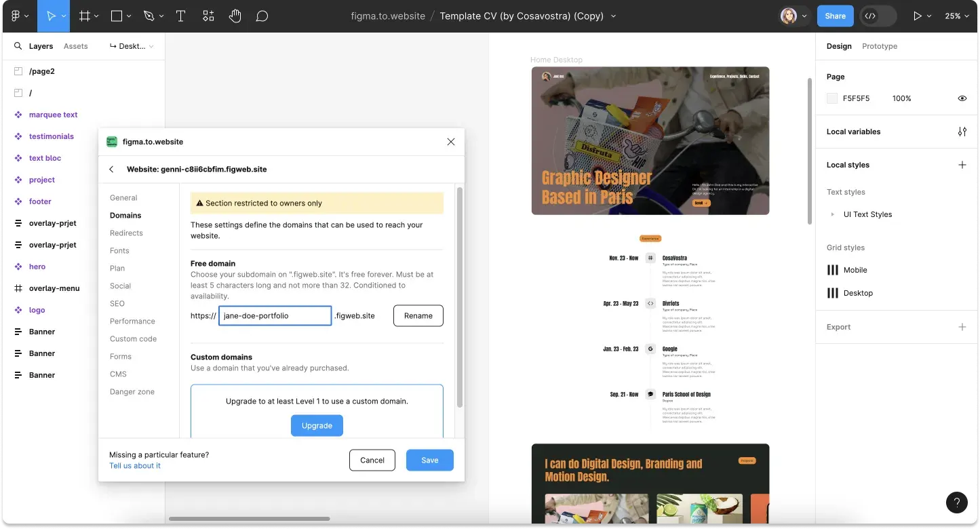Click the Rename button
This screenshot has height=529, width=980.
[x=418, y=315]
